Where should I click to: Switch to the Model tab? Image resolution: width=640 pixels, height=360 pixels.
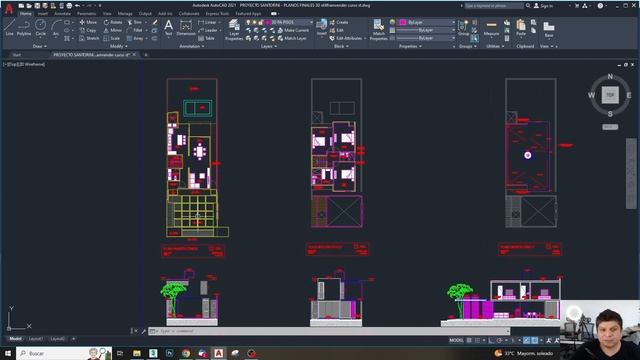[16, 339]
